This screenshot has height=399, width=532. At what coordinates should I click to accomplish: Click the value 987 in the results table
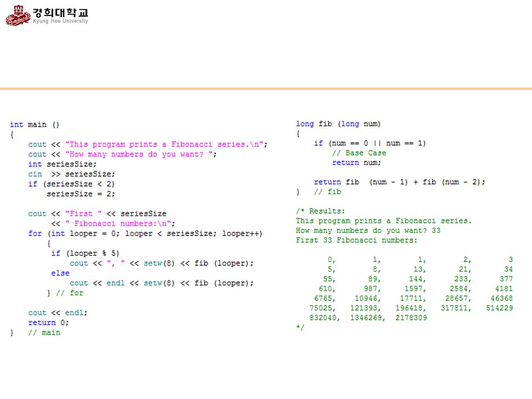point(370,289)
